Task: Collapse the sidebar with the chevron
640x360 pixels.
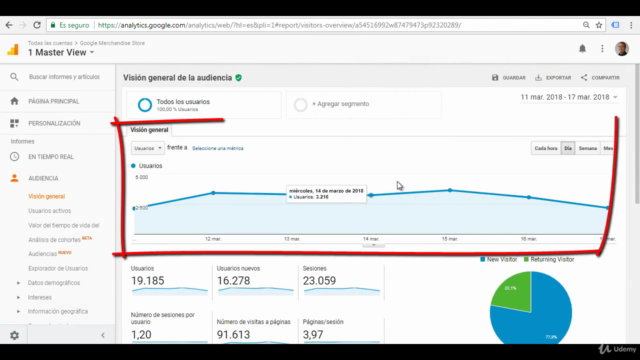Action: (103, 336)
